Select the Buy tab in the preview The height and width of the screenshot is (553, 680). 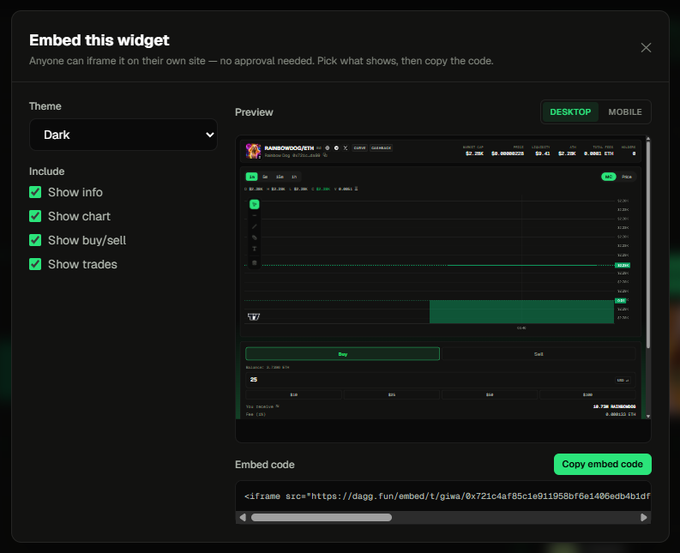343,354
